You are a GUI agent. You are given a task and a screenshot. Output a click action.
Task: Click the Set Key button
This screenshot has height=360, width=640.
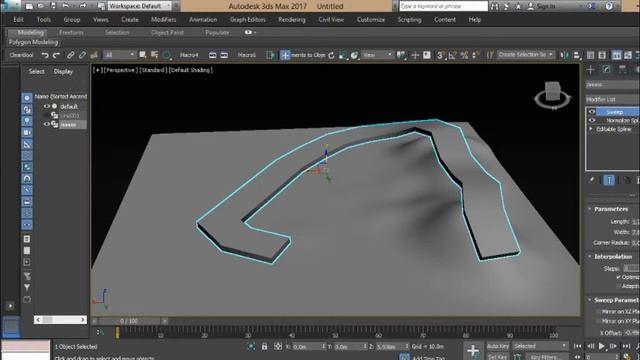[x=498, y=357]
